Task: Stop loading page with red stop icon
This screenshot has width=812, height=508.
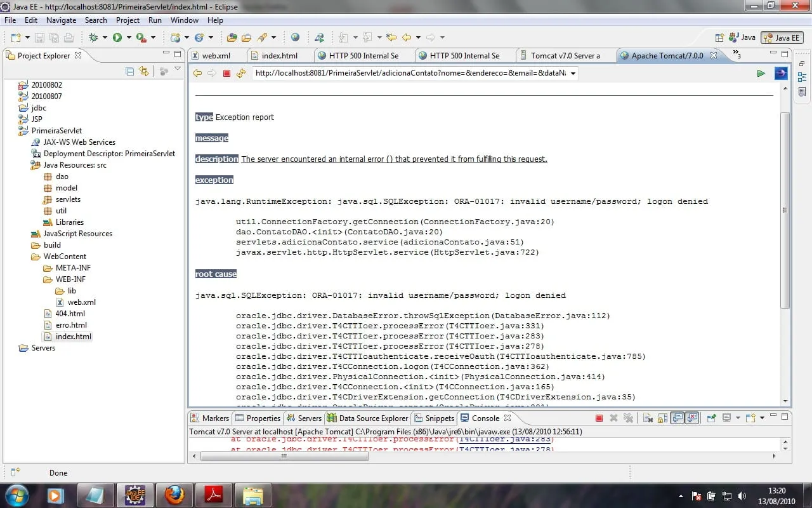Action: tap(226, 73)
